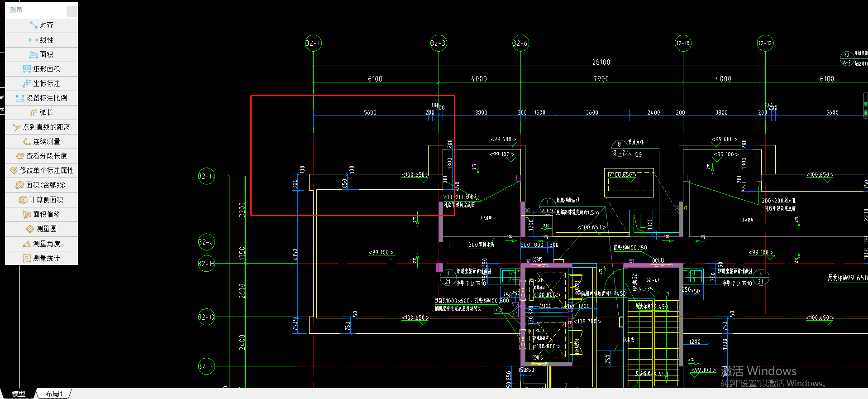Screen dimensions: 868x399
Task: Select the 面积偏移 area offset tool
Action: click(41, 214)
